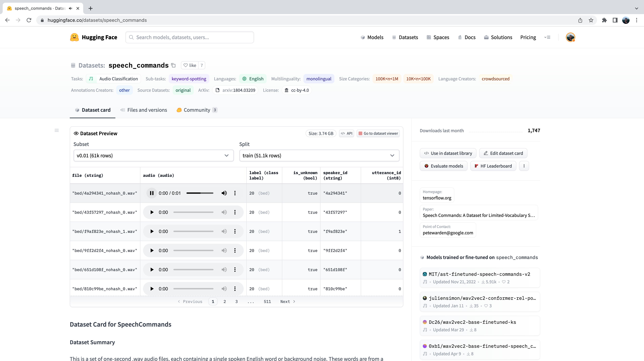The image size is (644, 361).
Task: Expand the navigation overflow menu after Pricing
Action: coord(547,37)
